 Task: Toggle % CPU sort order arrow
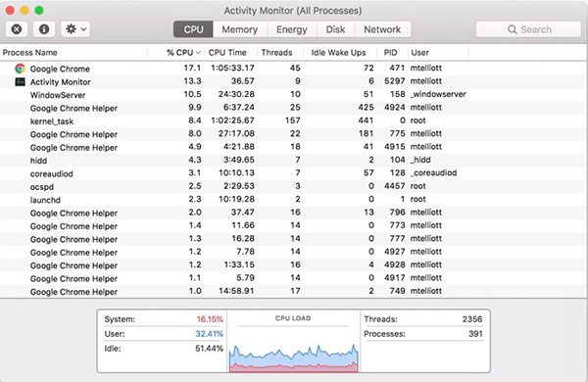[x=198, y=53]
